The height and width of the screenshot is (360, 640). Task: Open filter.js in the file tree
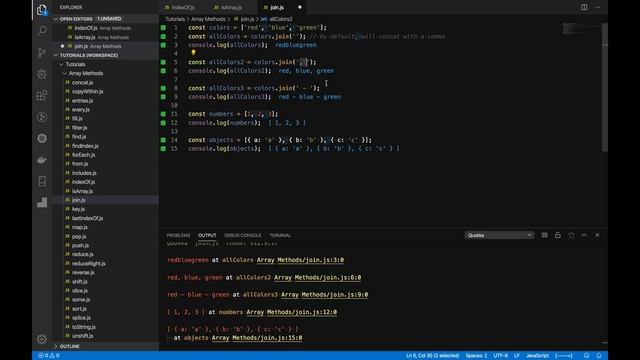coord(80,128)
